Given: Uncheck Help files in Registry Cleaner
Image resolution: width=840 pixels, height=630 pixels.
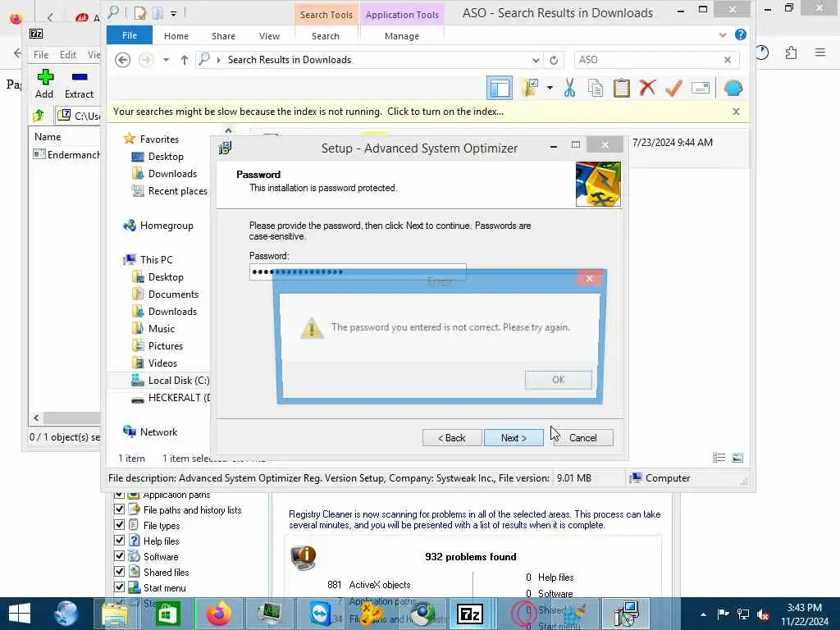Looking at the screenshot, I should click(120, 541).
